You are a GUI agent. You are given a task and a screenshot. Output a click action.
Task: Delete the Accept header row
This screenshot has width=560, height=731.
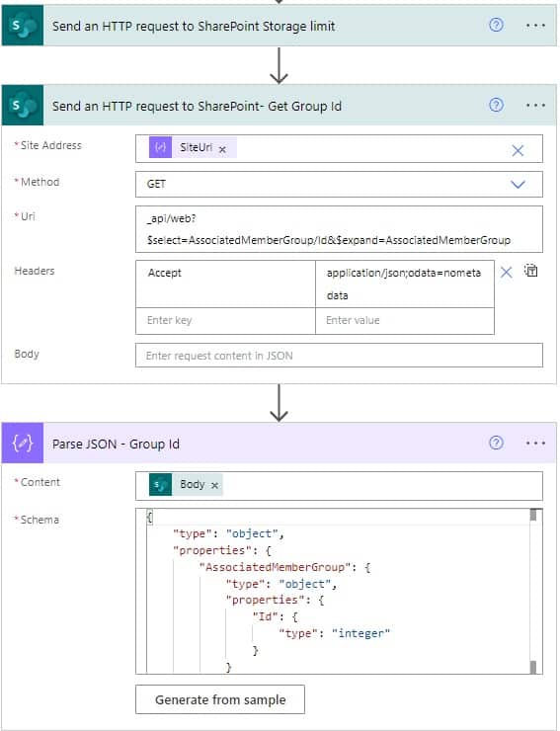pos(507,272)
